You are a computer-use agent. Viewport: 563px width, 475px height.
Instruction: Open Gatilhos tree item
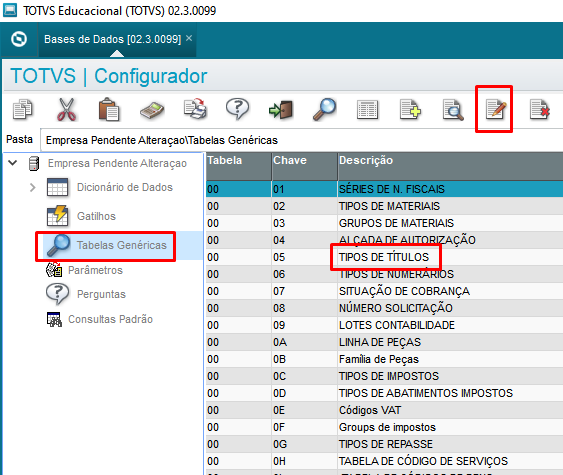[x=96, y=216]
